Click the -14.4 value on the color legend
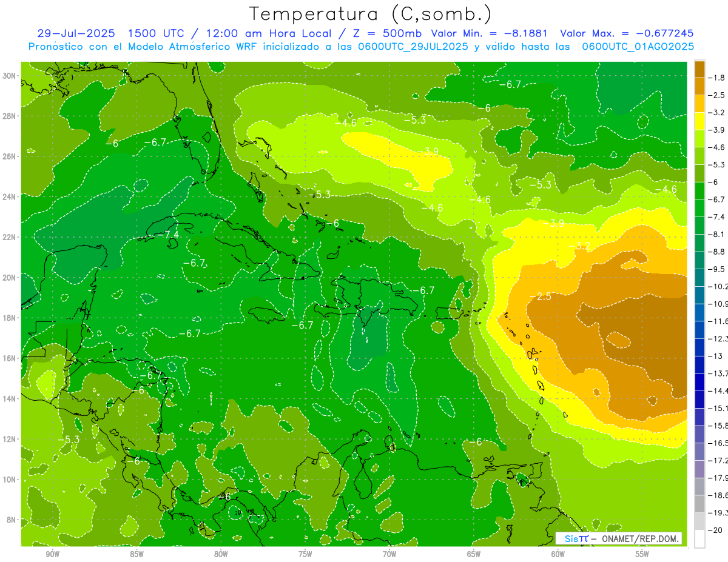This screenshot has height=562, width=728. click(718, 391)
